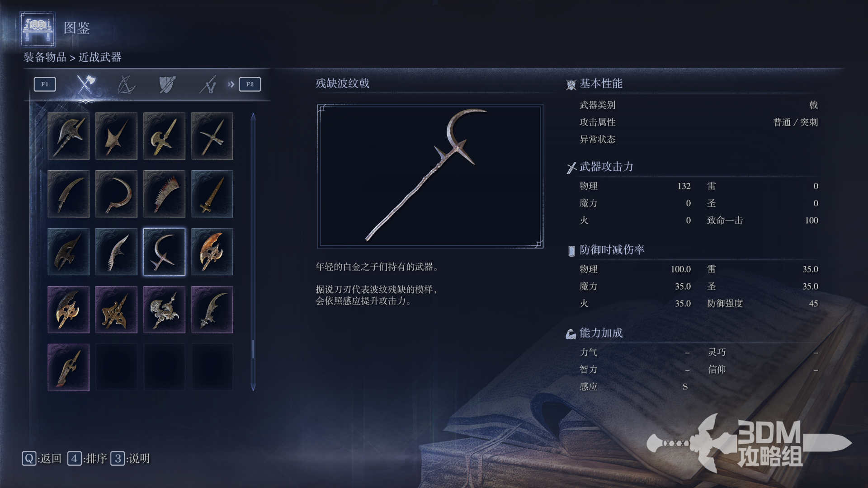Click the highlighted crescent halberd slot
Viewport: 868px width, 488px height.
coord(164,252)
